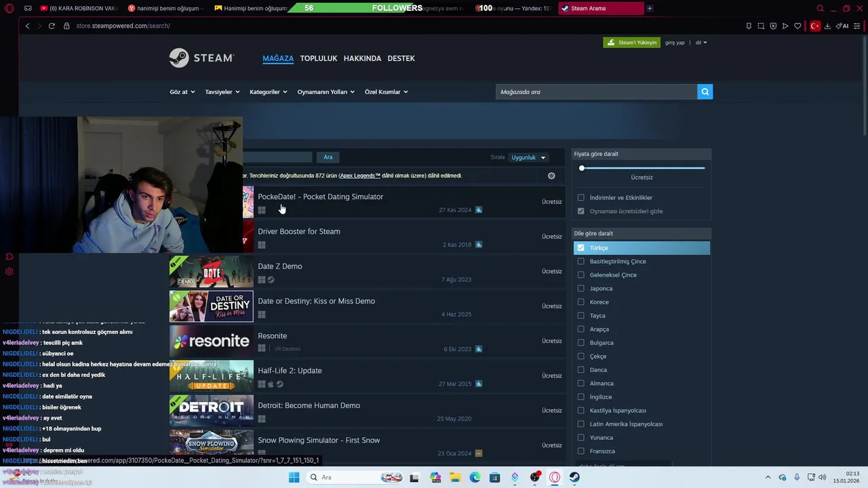Viewport: 868px width, 488px height.
Task: Expand the Tavsiyeler dropdown menu
Action: coord(222,91)
